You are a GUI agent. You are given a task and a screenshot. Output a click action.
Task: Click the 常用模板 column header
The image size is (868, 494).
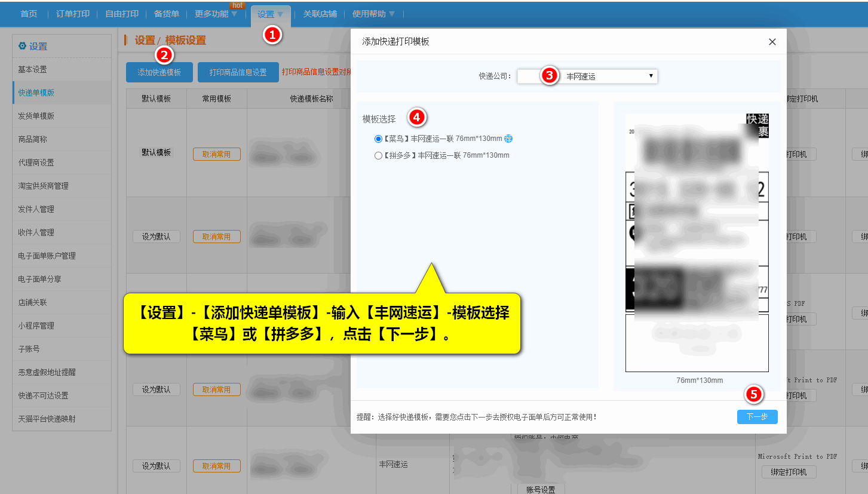(217, 99)
